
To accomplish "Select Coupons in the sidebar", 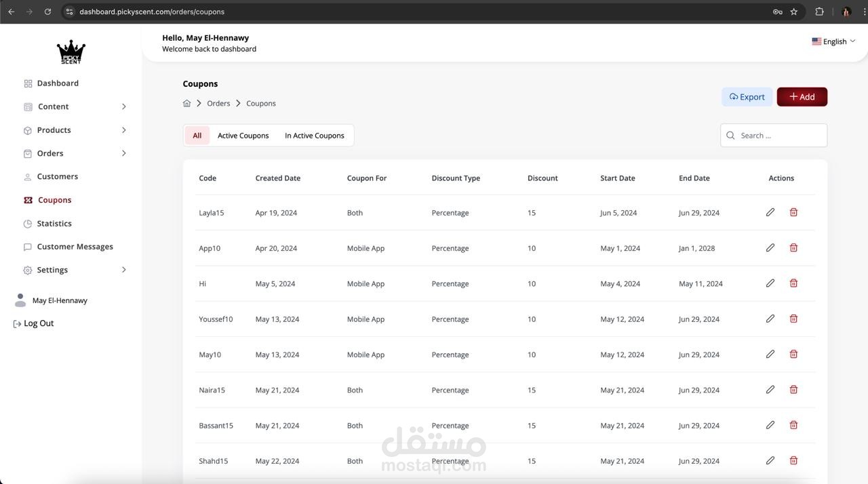I will tap(54, 200).
